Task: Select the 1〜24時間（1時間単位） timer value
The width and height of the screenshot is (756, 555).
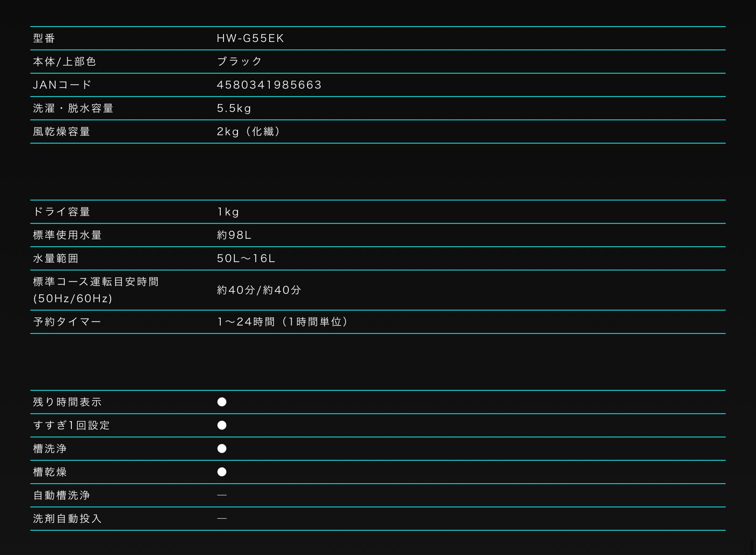Action: point(282,322)
